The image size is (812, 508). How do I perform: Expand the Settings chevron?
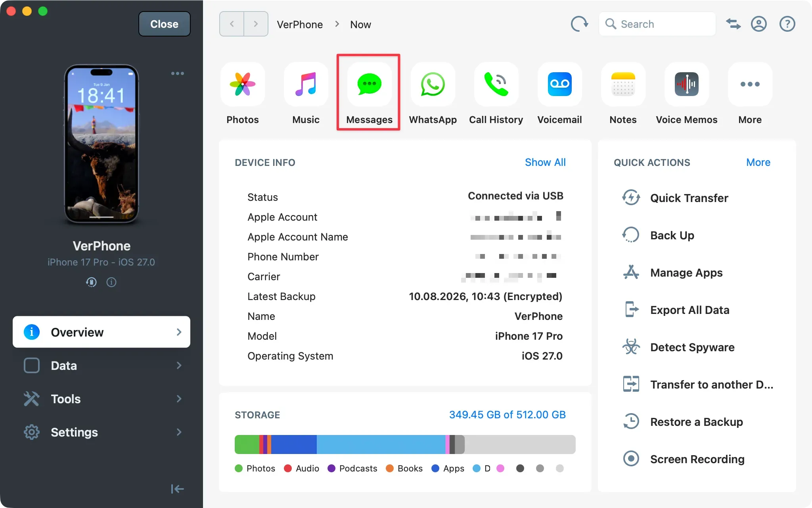point(179,432)
